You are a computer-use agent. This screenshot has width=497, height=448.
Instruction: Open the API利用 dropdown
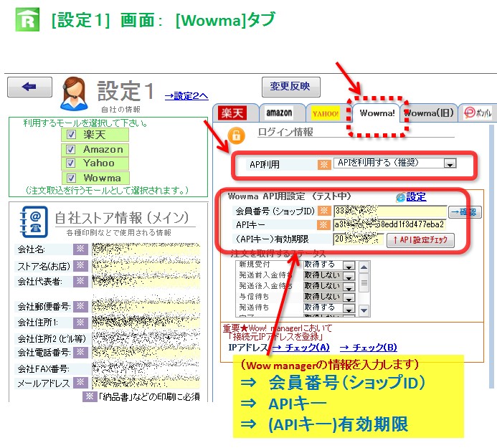point(450,163)
